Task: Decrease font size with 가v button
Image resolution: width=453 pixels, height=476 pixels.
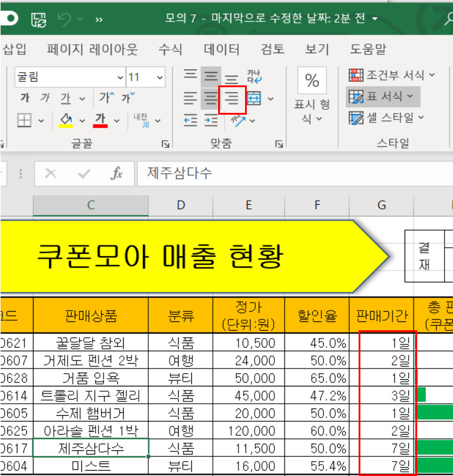Action: (128, 98)
